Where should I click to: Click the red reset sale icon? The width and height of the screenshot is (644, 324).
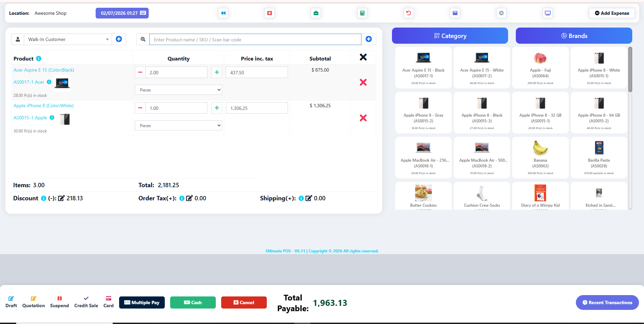408,13
